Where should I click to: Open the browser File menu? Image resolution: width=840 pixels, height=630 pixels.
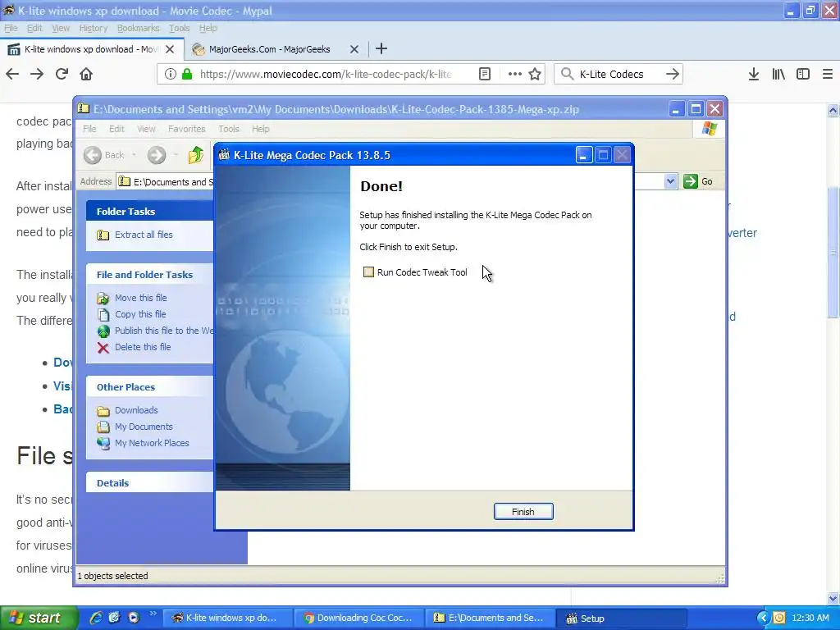click(x=11, y=28)
